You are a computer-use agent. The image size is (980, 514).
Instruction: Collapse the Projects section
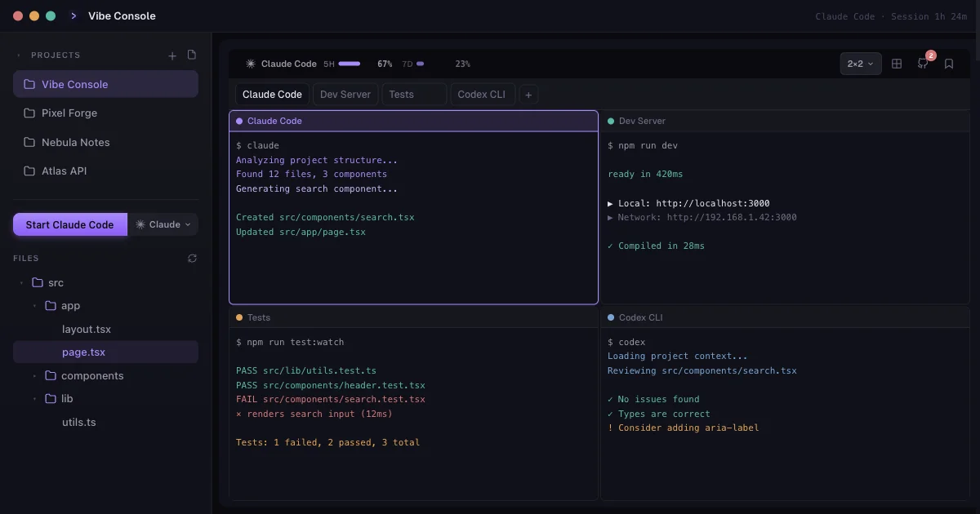click(x=19, y=55)
